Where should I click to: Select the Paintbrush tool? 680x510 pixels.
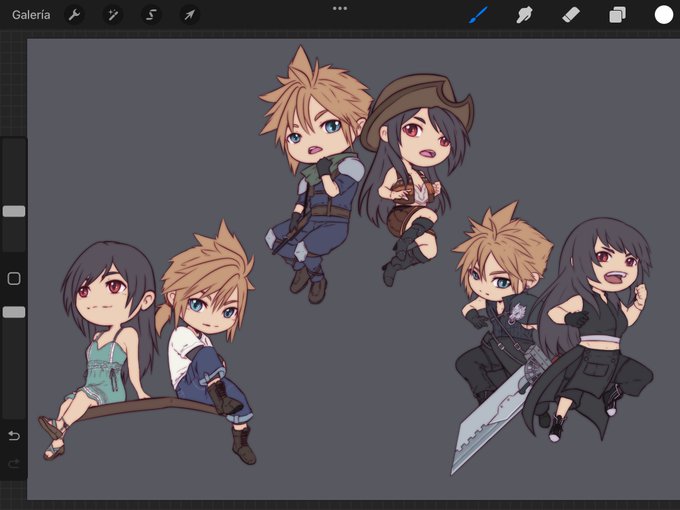pos(478,15)
